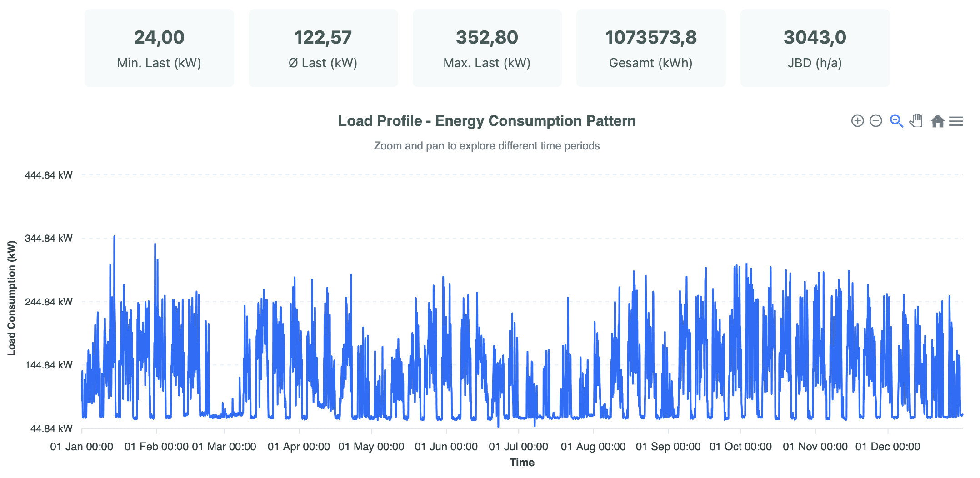Click the Gesamt (kWh) total consumption card
Screen dimensions: 980x478
click(651, 48)
